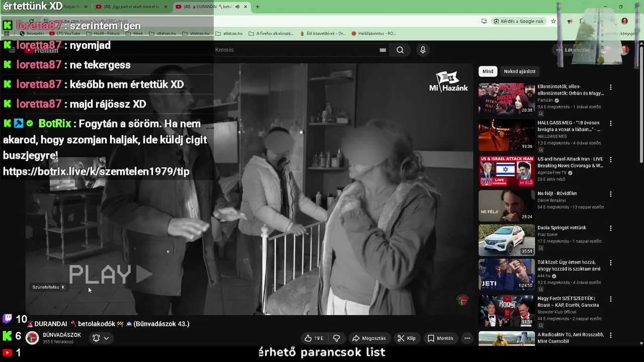Click the Kérdés a Google-nak button
Screen dimensions: 644x362
tap(519, 21)
